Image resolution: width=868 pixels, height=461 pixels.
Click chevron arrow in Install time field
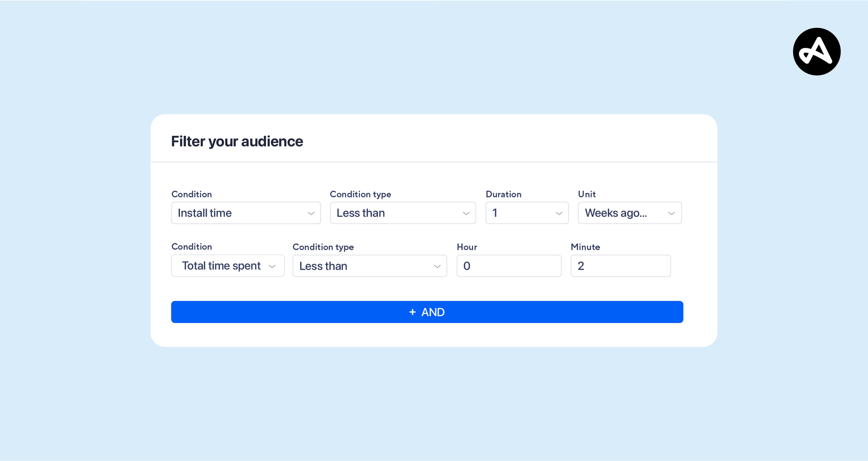(x=311, y=213)
